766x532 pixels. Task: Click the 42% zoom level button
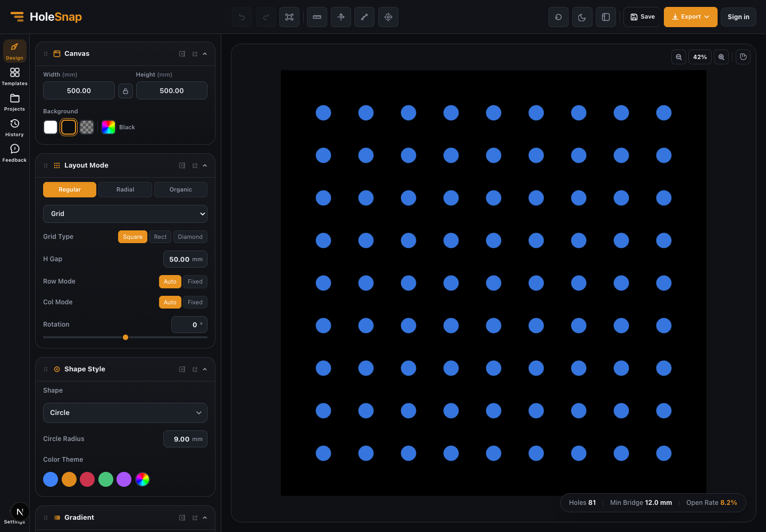click(x=700, y=57)
